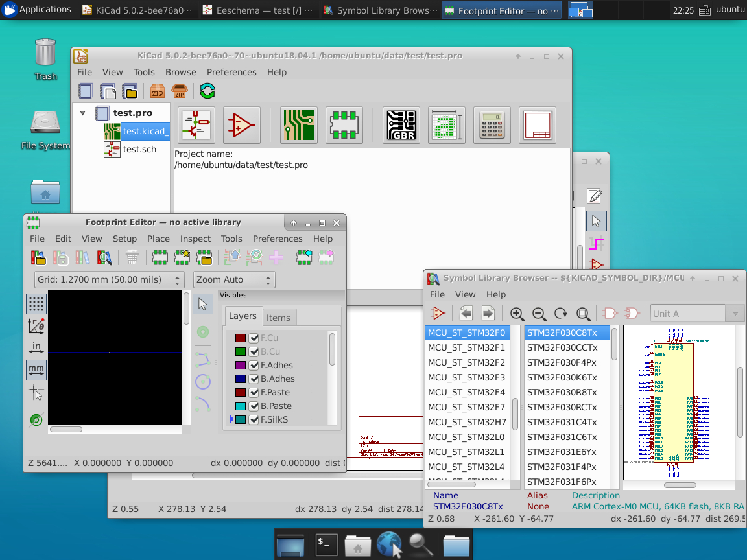Click the new project icon in KiCad toolbar
This screenshot has height=560, width=747.
tap(86, 91)
